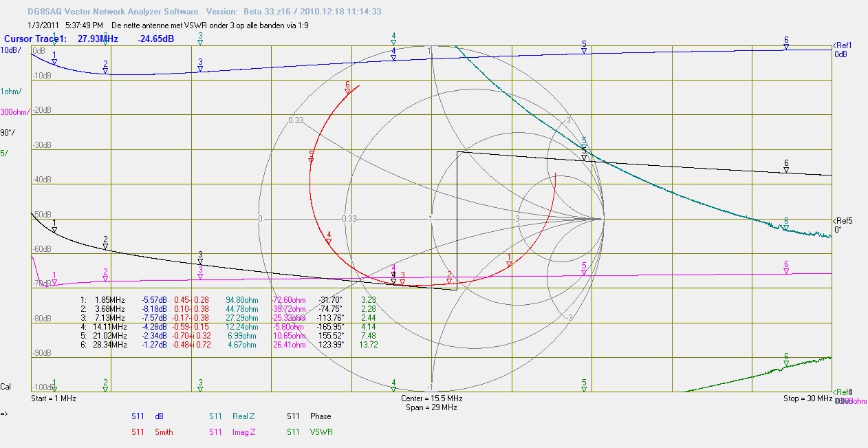The image size is (868, 448).
Task: Click the Center = 15.5 MHz label
Action: click(x=432, y=398)
